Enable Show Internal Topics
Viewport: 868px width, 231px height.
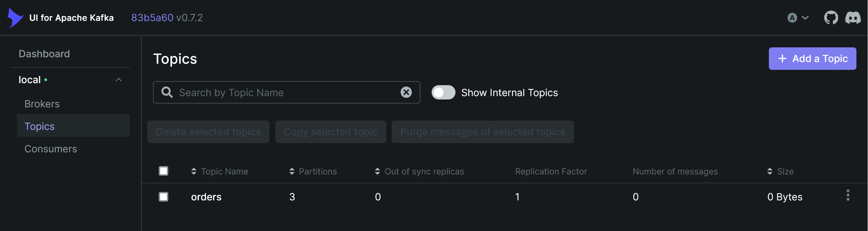(x=443, y=92)
